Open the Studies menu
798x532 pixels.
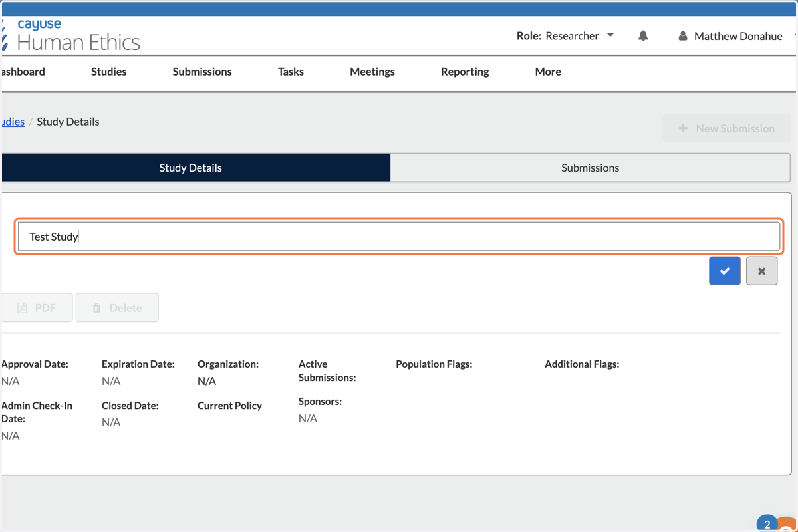click(109, 72)
